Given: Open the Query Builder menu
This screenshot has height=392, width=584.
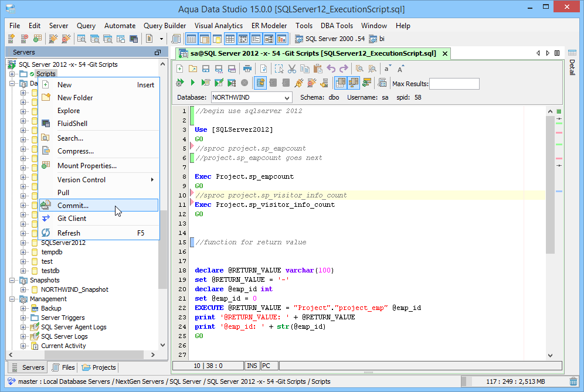Looking at the screenshot, I should coord(165,26).
